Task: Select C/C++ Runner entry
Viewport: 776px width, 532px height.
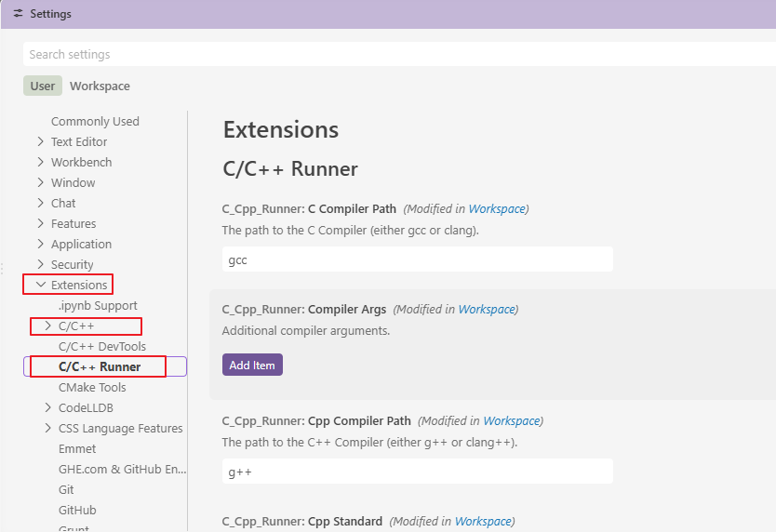Action: click(x=100, y=366)
